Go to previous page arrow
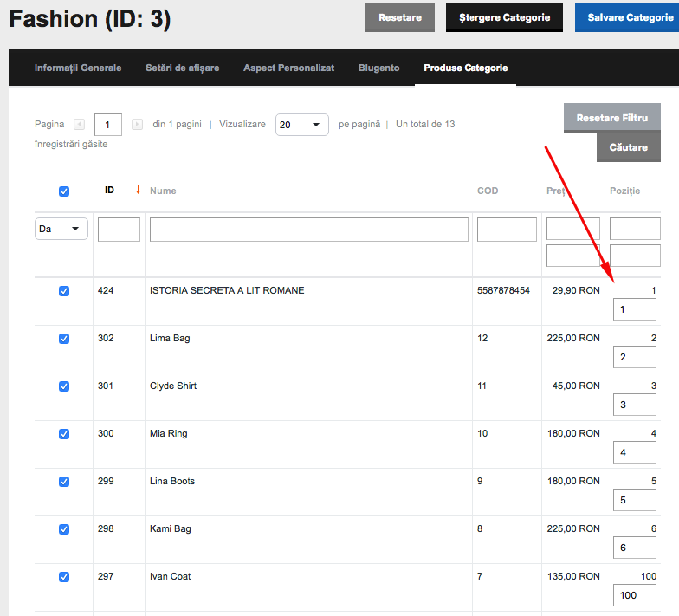 pyautogui.click(x=79, y=125)
